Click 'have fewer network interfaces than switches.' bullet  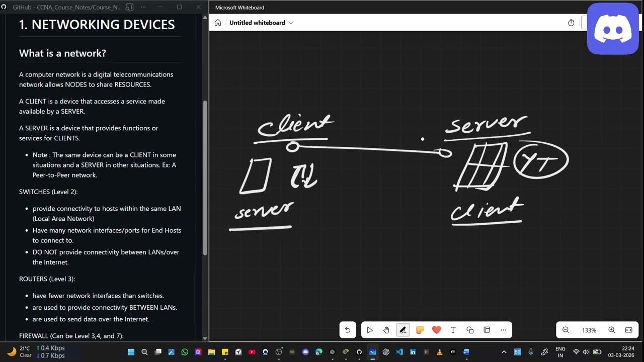[98, 296]
